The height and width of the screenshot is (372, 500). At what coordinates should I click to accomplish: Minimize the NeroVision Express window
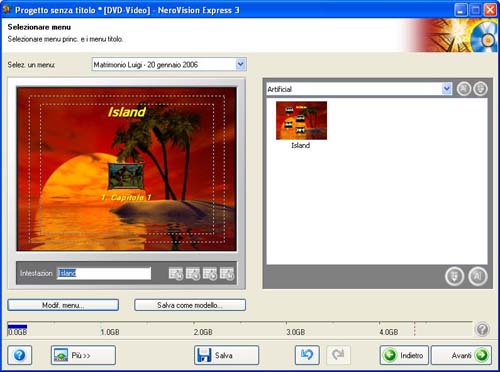(461, 10)
